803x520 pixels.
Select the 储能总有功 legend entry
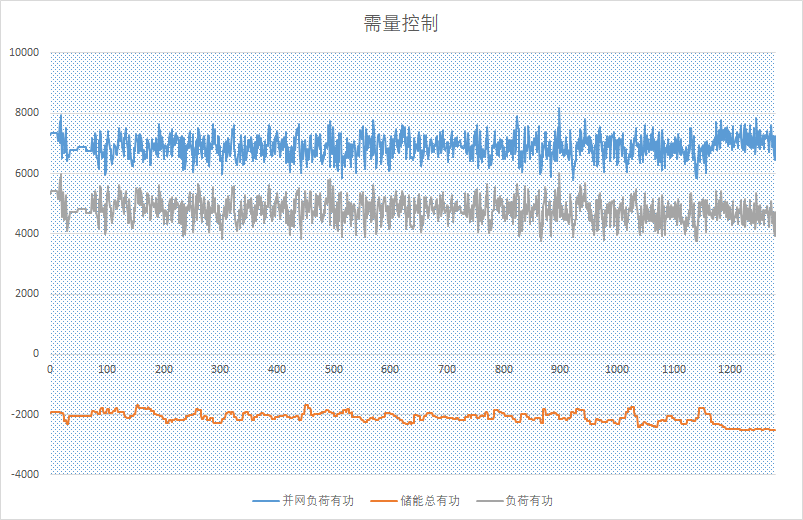(x=430, y=501)
